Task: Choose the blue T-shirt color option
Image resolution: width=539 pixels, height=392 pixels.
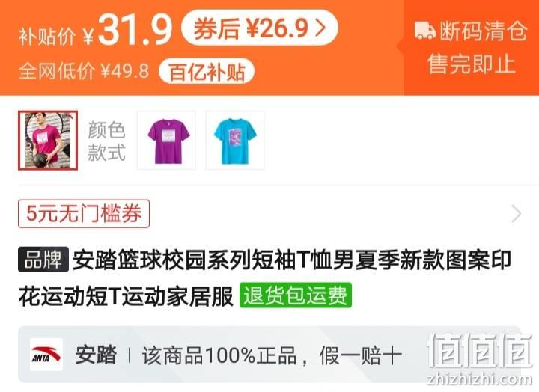Action: click(x=235, y=141)
